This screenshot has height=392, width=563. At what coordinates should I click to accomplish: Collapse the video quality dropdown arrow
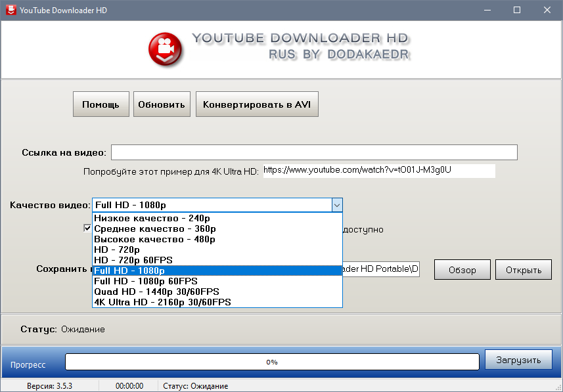[x=336, y=205]
